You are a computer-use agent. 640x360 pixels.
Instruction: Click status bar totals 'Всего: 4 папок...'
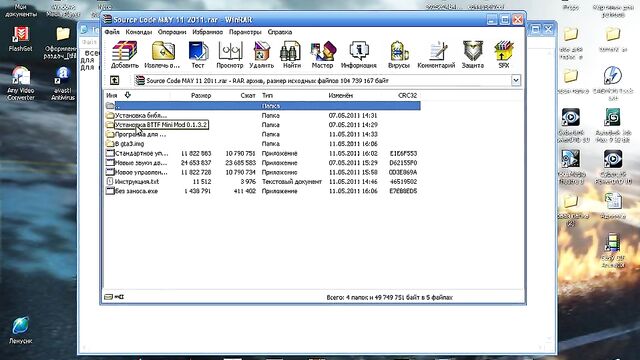[x=389, y=297]
